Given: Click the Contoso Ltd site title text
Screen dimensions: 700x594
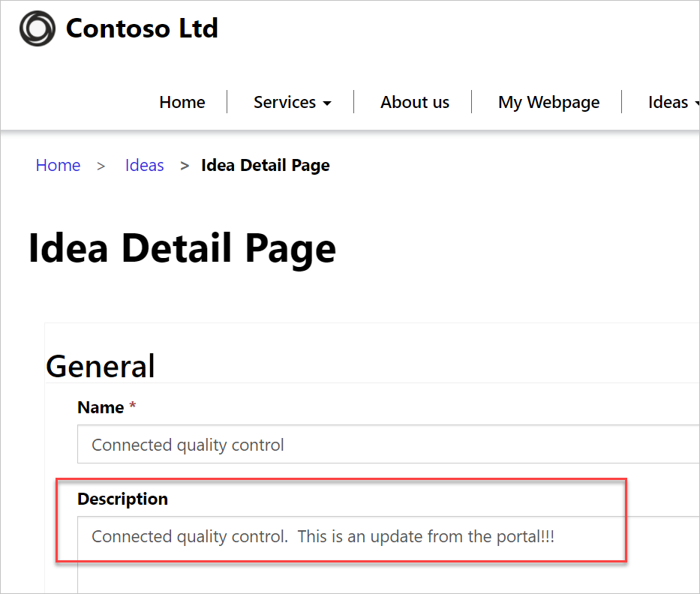Looking at the screenshot, I should pyautogui.click(x=142, y=28).
